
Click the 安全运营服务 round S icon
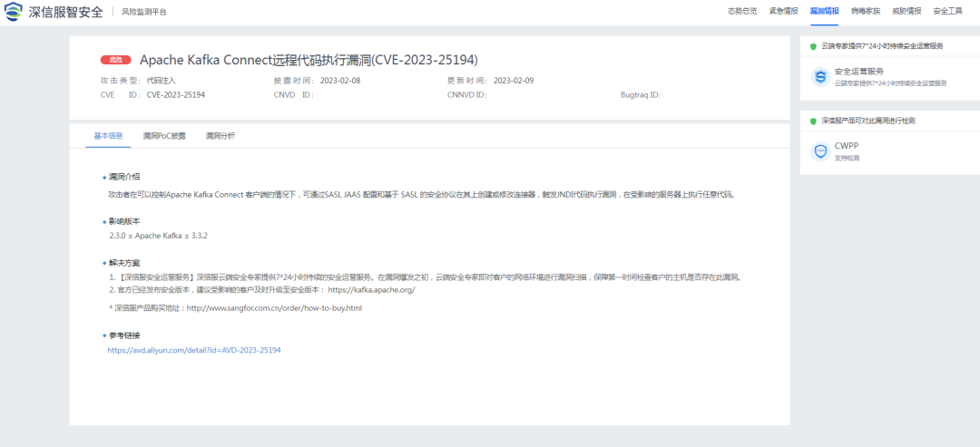click(x=820, y=77)
